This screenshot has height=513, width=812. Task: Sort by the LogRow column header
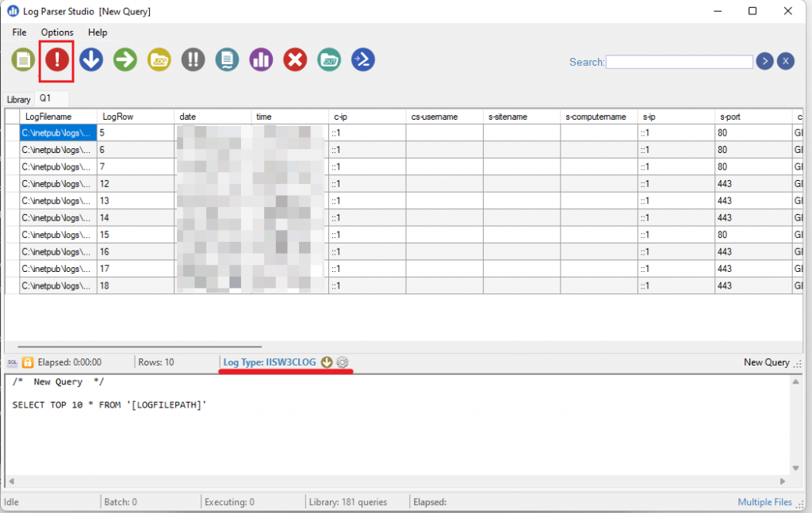coord(135,117)
